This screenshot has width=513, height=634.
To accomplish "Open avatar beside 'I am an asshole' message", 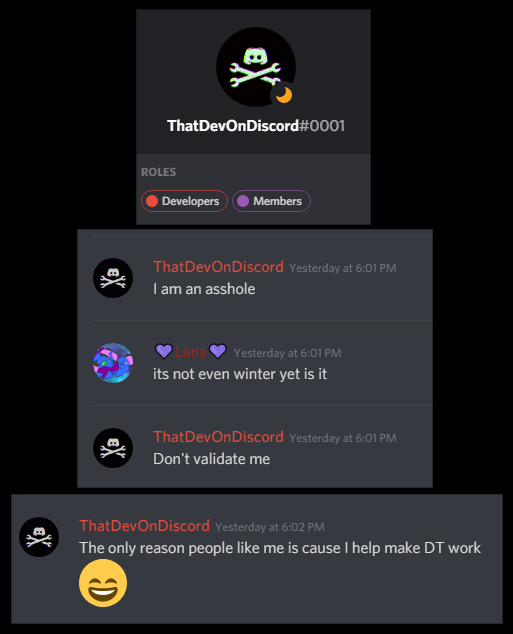I will [113, 278].
